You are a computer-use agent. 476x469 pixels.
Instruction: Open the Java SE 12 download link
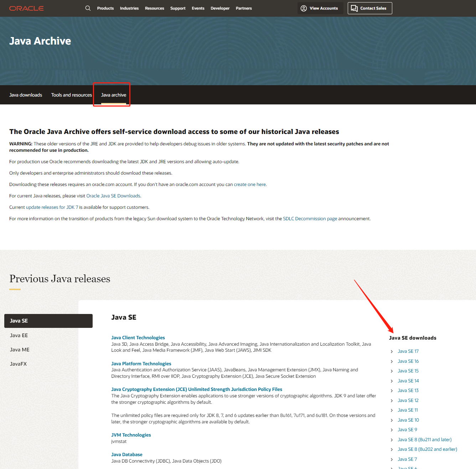(408, 400)
